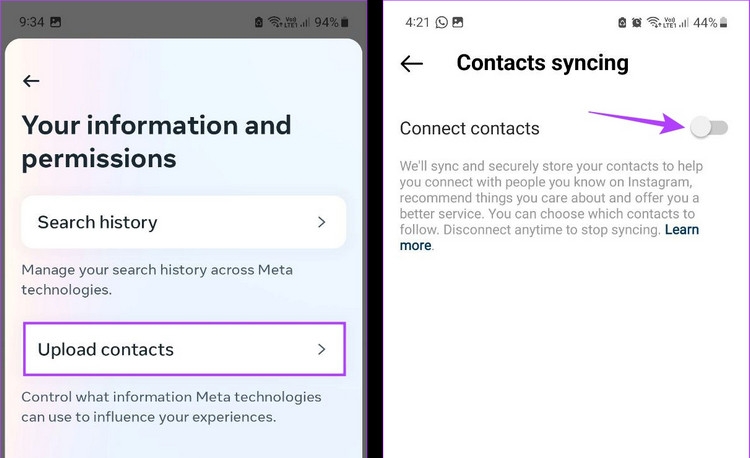The height and width of the screenshot is (458, 750).
Task: Tap picture notification icon beside WhatsApp icon
Action: tap(457, 21)
